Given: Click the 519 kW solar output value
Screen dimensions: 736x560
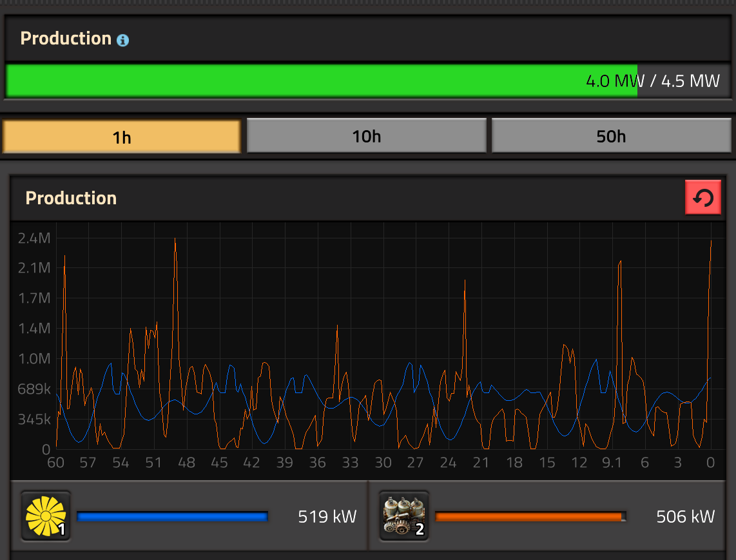Looking at the screenshot, I should point(327,516).
